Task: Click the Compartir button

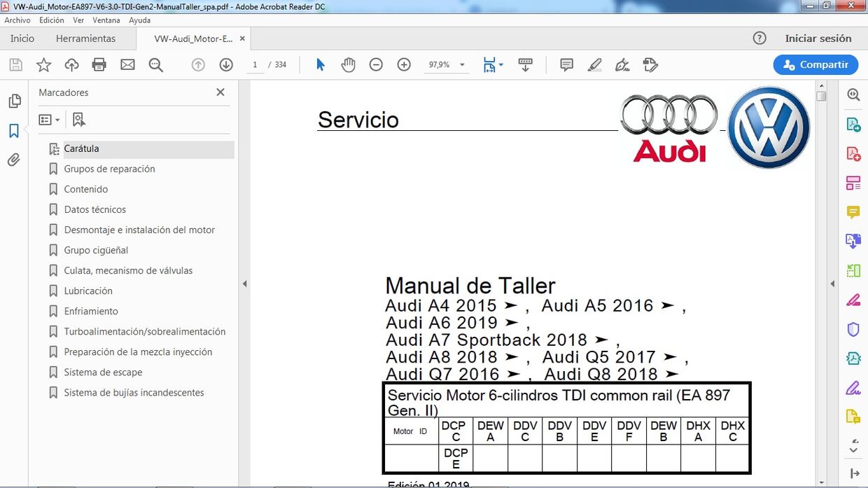Action: click(815, 64)
